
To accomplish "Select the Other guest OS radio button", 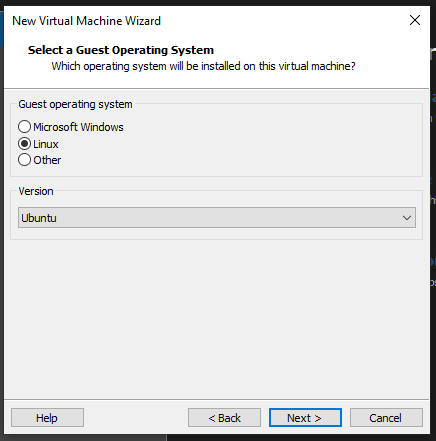I will click(x=24, y=160).
